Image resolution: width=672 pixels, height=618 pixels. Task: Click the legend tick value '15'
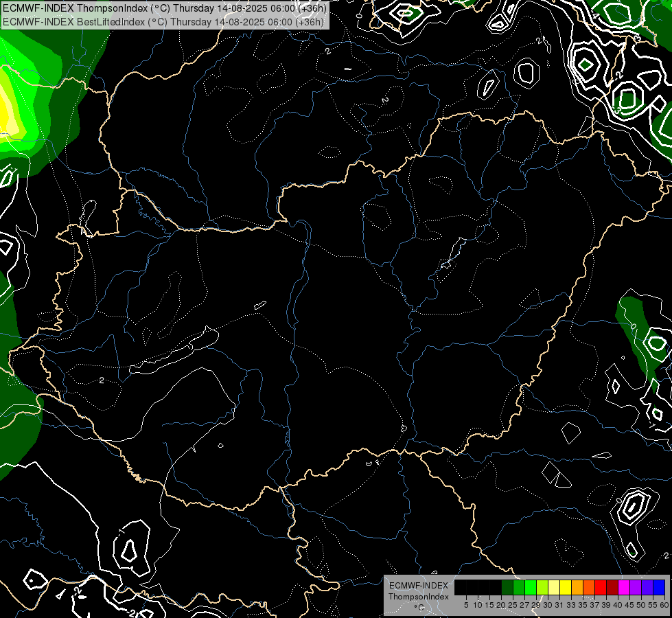pyautogui.click(x=489, y=605)
